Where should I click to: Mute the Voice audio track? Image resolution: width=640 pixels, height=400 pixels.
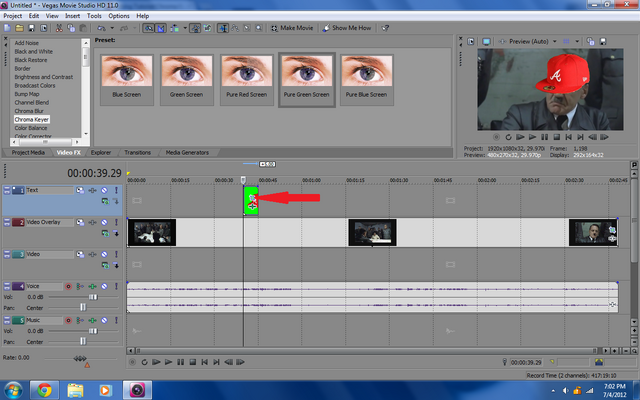click(x=104, y=287)
